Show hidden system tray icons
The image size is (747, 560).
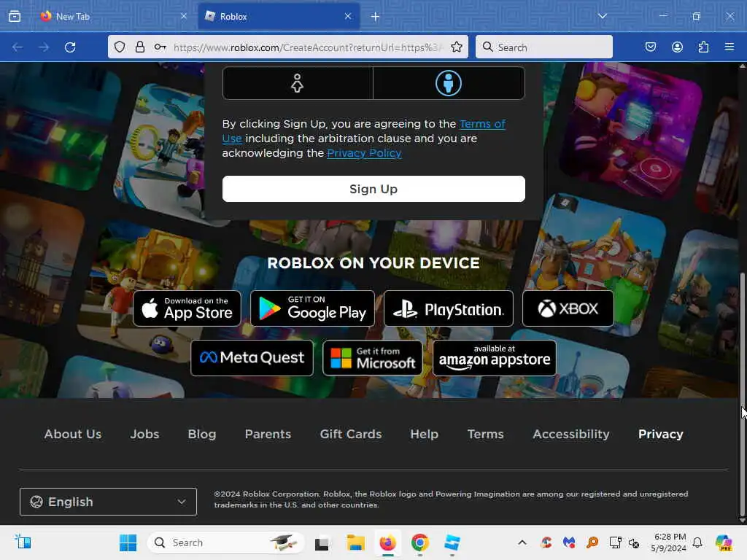[x=522, y=542]
